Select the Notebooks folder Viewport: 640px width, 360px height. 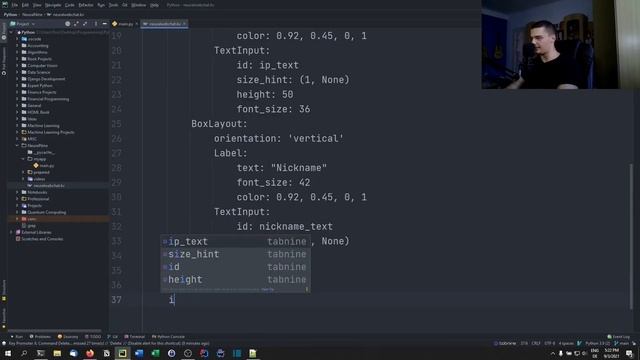coord(37,192)
